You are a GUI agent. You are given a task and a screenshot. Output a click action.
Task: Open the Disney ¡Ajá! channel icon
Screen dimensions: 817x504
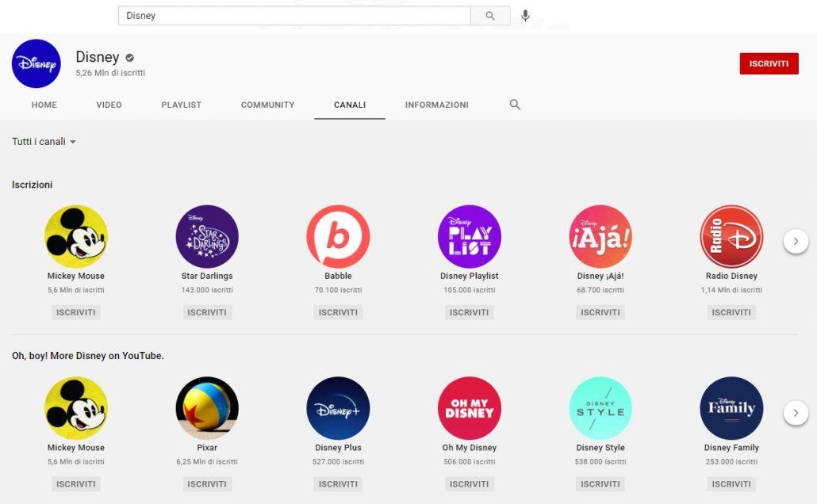coord(600,236)
